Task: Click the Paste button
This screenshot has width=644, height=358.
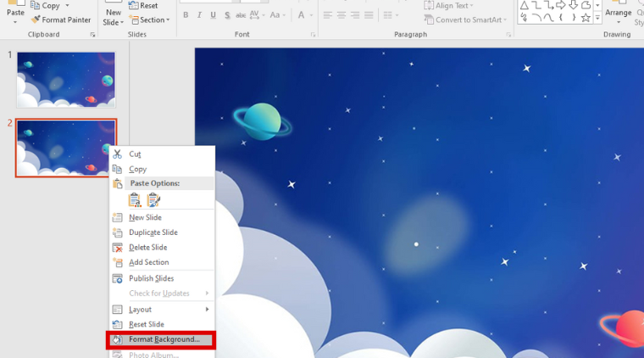Action: point(15,13)
